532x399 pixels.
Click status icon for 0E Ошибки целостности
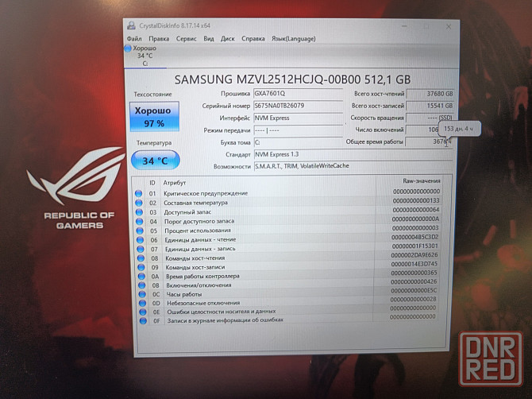pyautogui.click(x=143, y=312)
